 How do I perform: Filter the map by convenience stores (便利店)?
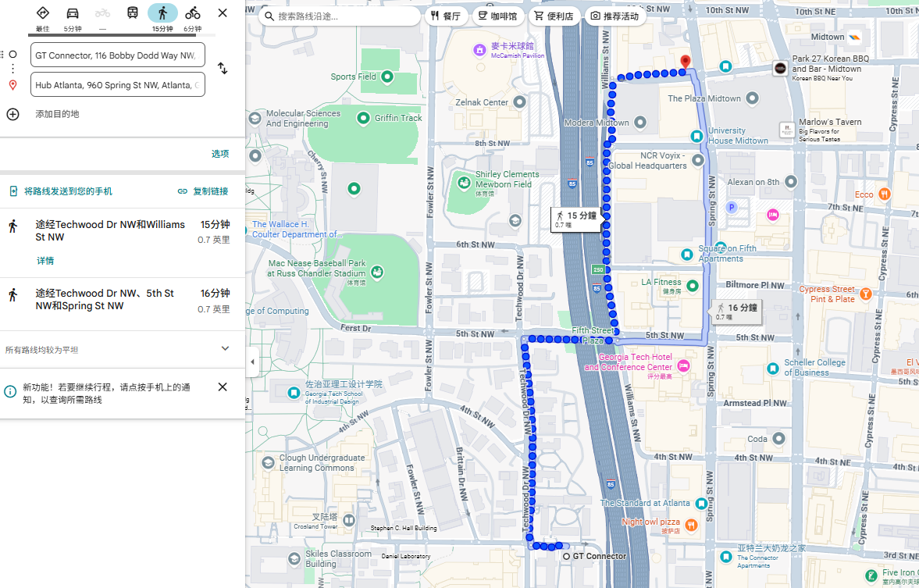point(554,16)
